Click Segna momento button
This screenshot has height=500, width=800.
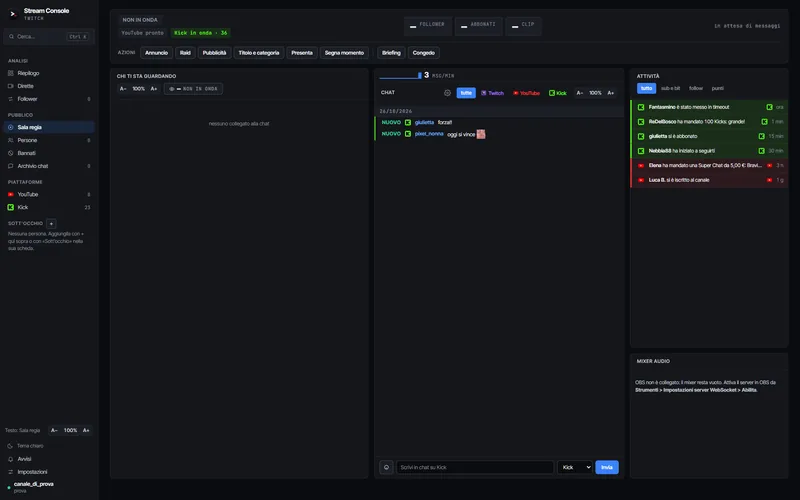pos(344,53)
